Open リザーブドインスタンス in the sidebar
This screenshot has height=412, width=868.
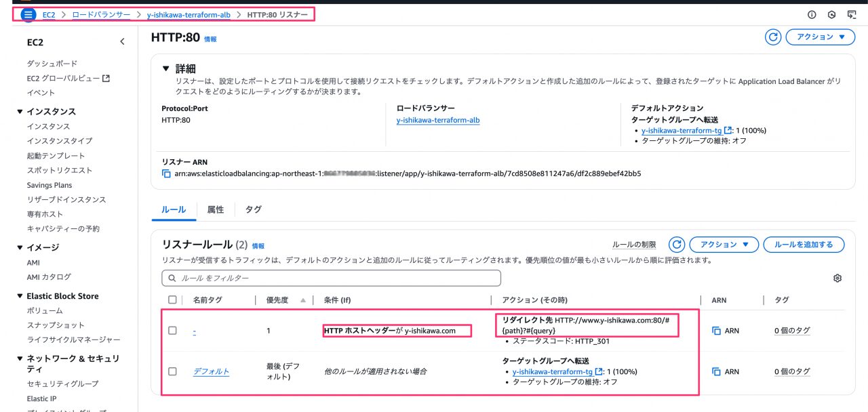pyautogui.click(x=66, y=200)
